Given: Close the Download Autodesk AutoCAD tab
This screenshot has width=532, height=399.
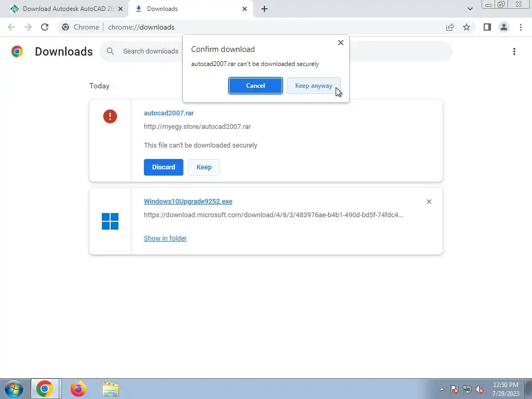Looking at the screenshot, I should (x=121, y=9).
